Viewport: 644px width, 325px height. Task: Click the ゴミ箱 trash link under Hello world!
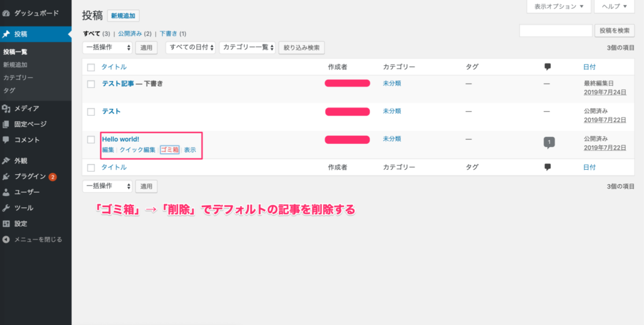tap(170, 150)
